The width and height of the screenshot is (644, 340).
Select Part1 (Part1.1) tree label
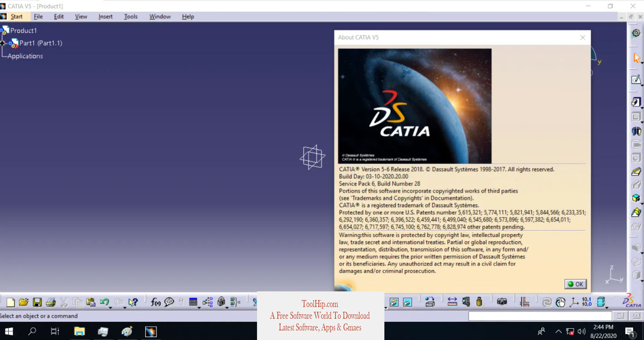pos(41,43)
